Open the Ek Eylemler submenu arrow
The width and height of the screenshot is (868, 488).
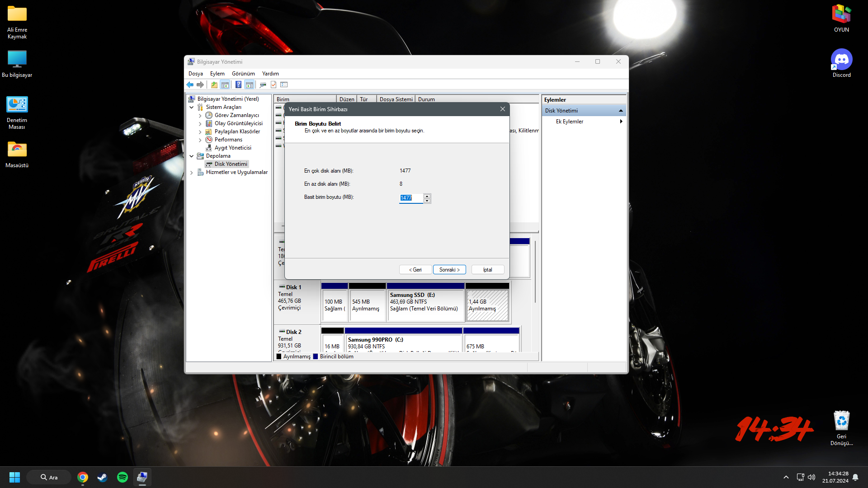click(621, 122)
